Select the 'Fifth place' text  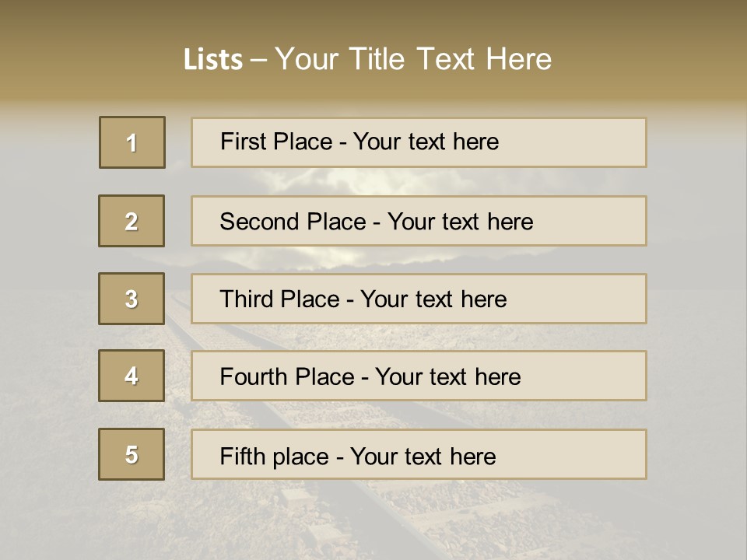(x=274, y=456)
